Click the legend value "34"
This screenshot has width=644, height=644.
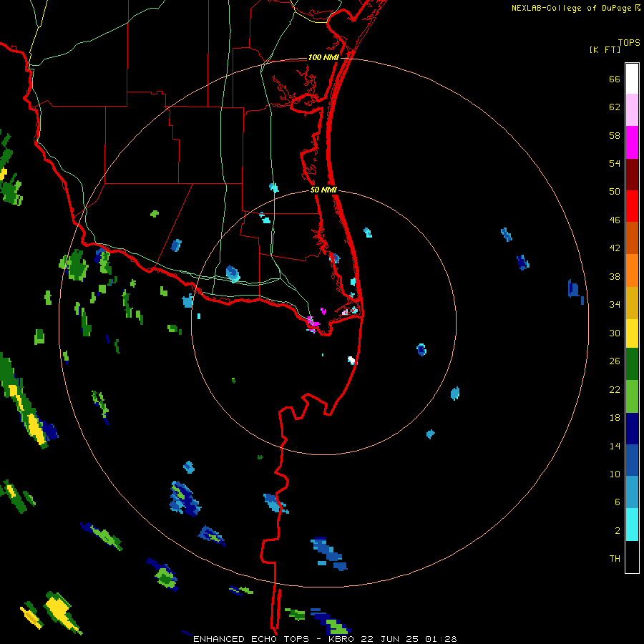click(615, 304)
